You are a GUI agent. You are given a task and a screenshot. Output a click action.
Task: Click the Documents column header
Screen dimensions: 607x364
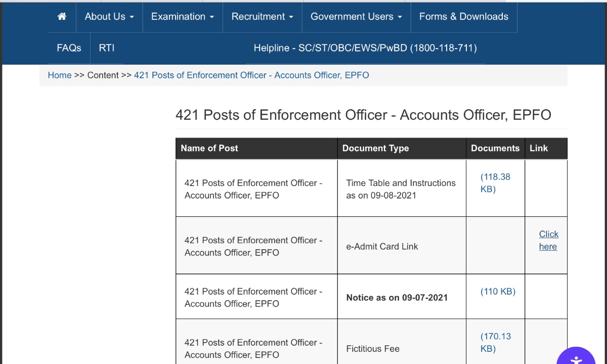coord(495,148)
